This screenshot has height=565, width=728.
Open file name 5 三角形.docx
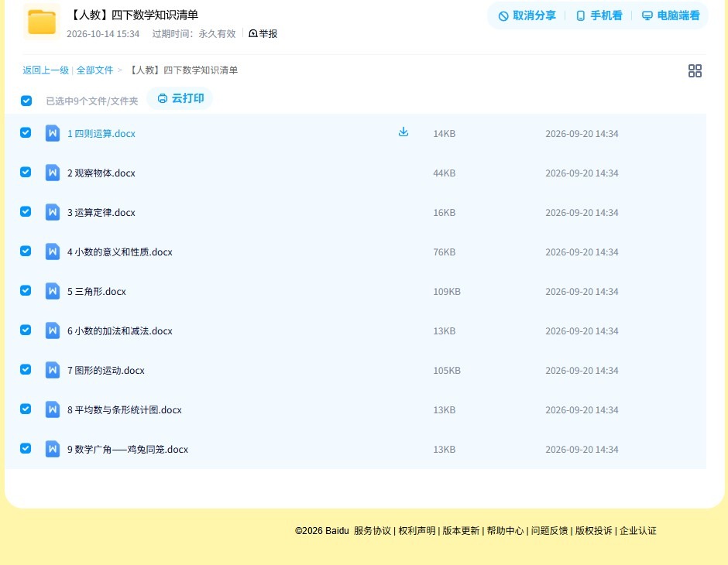[97, 291]
